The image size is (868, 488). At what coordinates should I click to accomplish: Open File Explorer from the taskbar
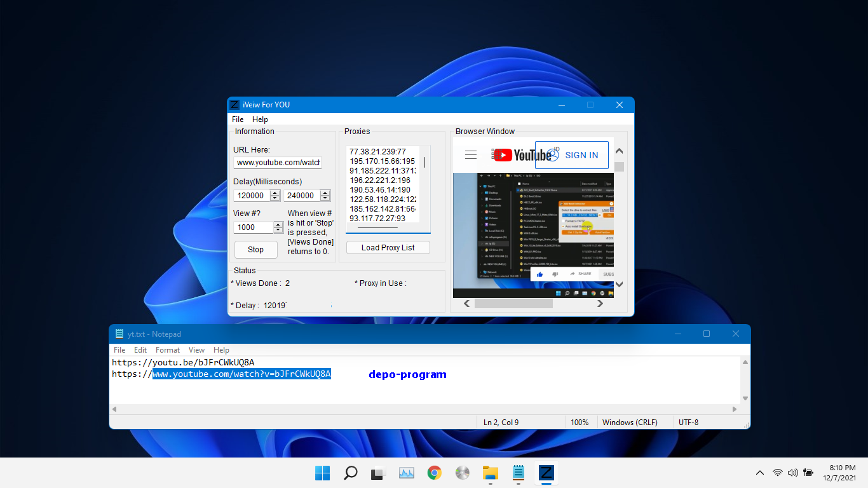(491, 473)
